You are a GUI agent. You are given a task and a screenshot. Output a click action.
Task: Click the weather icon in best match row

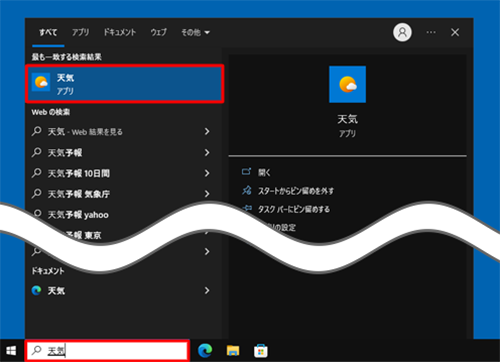pyautogui.click(x=41, y=82)
